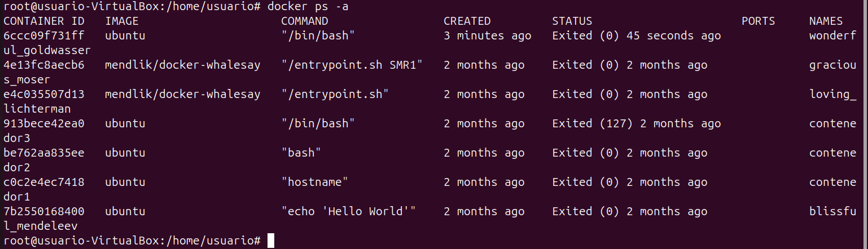Click the COMMAND column header
The width and height of the screenshot is (868, 249).
point(305,21)
